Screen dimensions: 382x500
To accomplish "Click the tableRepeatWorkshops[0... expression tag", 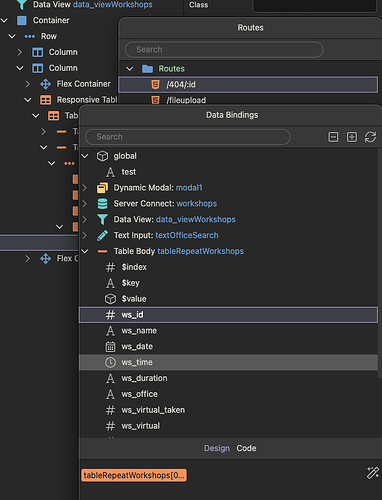I will point(134,475).
